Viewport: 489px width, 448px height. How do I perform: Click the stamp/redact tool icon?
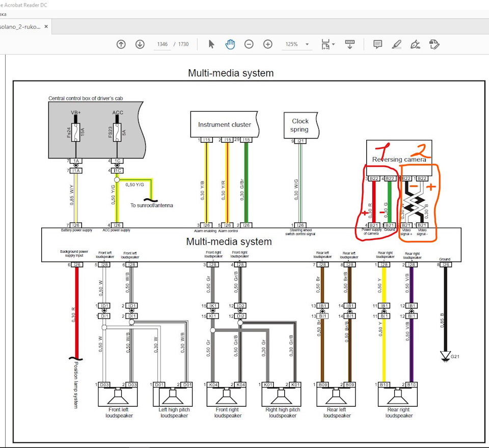click(434, 44)
